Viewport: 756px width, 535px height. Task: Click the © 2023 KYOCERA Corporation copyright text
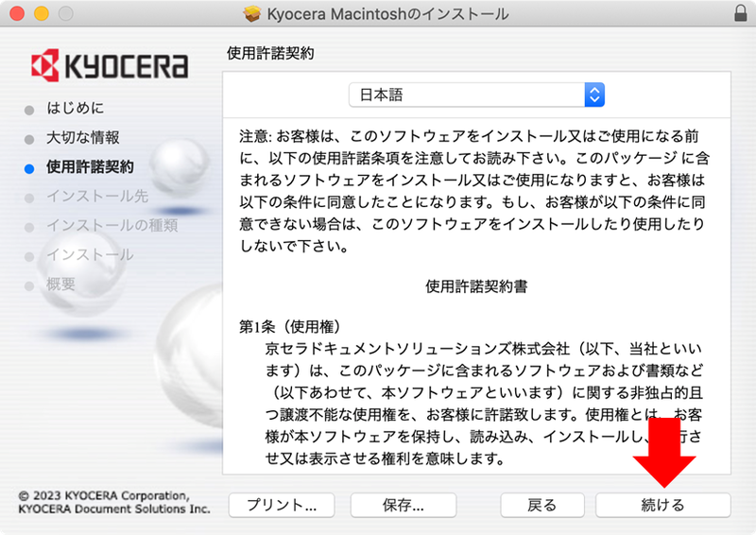click(114, 502)
